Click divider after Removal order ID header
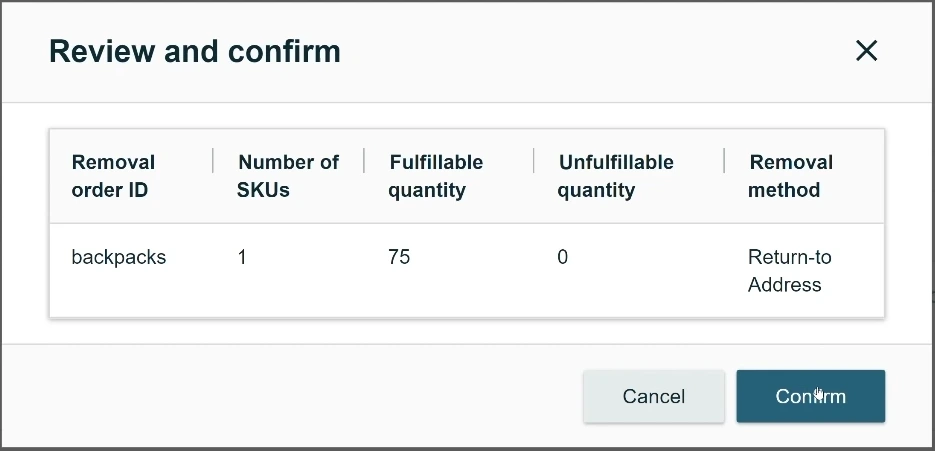935x451 pixels. (x=213, y=162)
